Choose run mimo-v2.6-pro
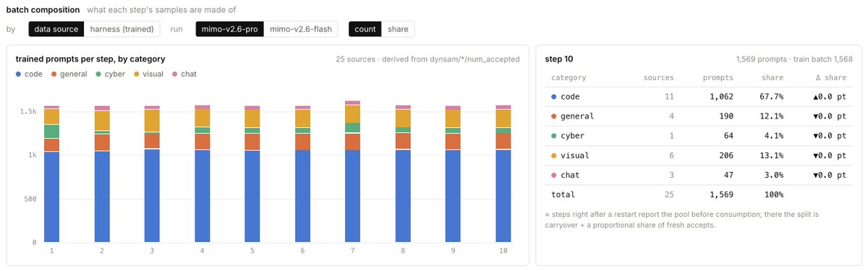This screenshot has height=271, width=868. click(x=229, y=29)
